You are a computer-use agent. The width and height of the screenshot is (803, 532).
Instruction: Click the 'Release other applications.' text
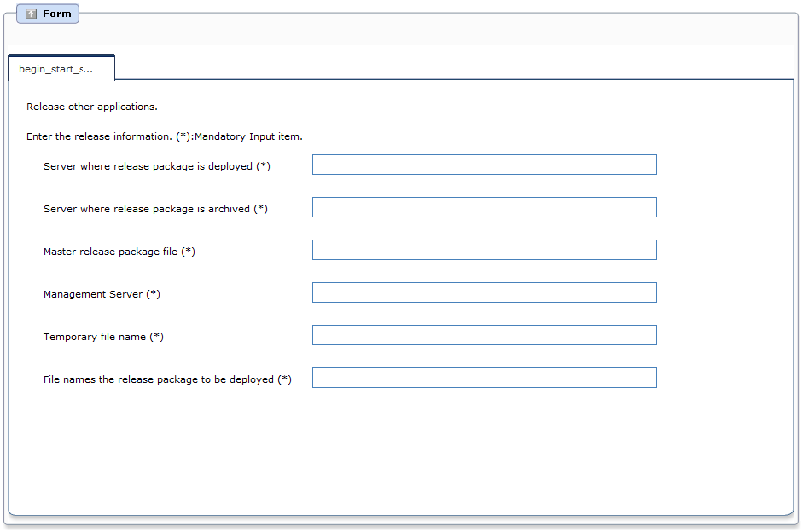coord(92,107)
